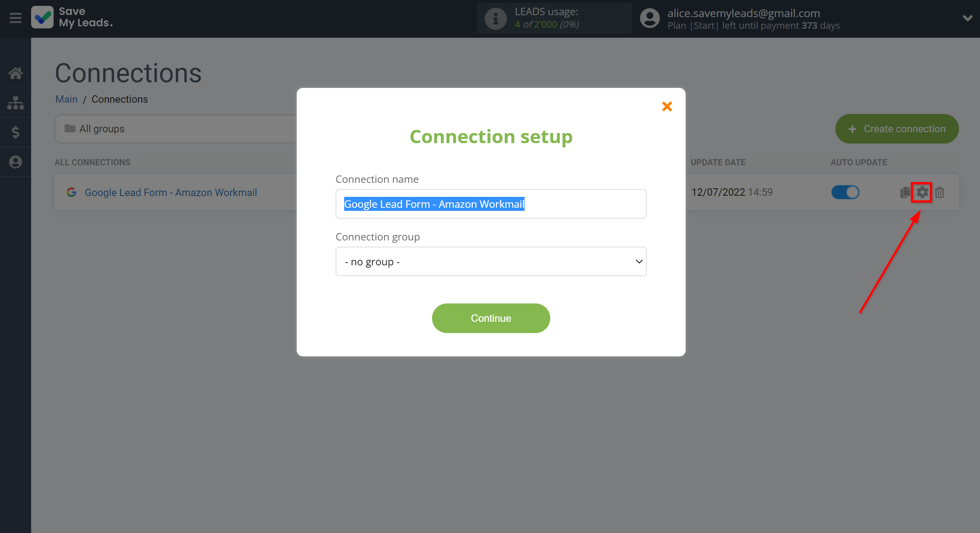
Task: Toggle the Auto Update switch on connection
Action: pos(845,192)
